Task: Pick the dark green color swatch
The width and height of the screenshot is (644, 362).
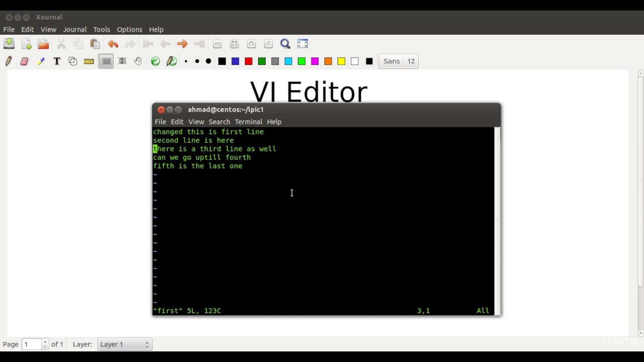Action: coord(262,61)
